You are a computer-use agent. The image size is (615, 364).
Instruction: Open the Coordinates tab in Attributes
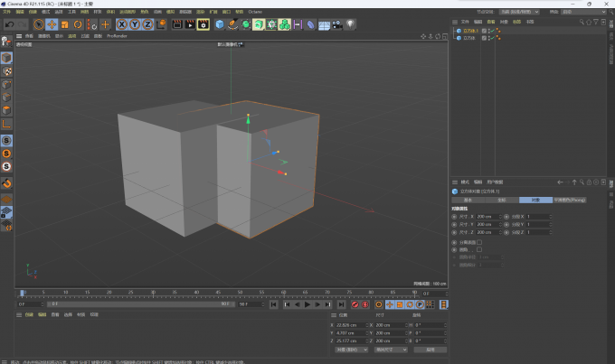[x=502, y=200]
